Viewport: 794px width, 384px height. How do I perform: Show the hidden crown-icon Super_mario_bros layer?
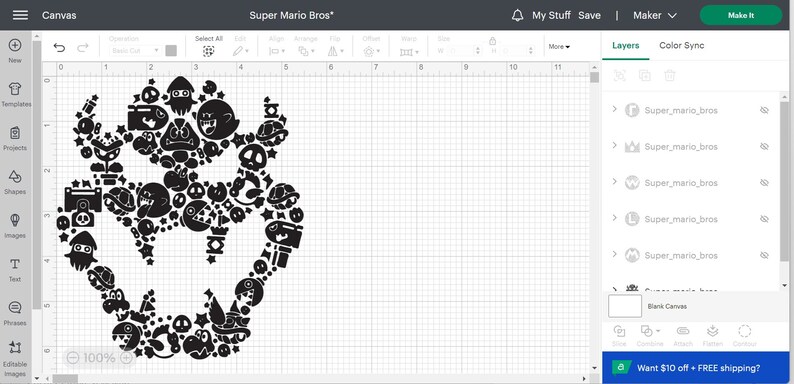[764, 146]
